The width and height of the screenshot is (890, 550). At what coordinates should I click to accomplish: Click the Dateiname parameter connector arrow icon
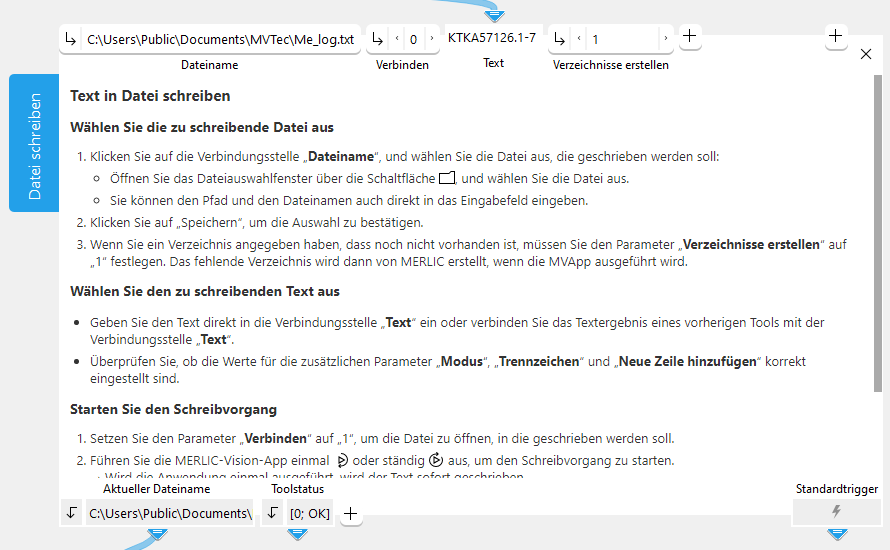[70, 40]
